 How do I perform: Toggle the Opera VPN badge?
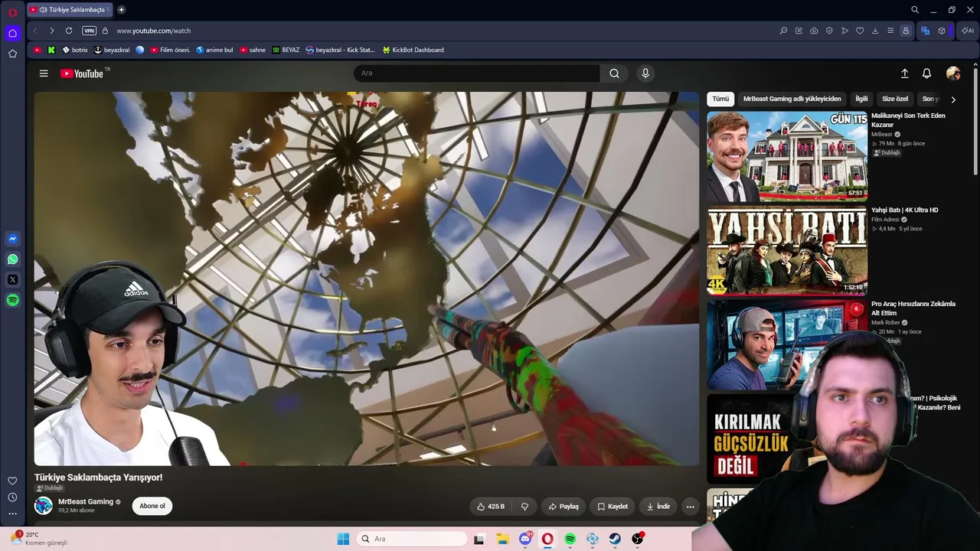coord(89,31)
